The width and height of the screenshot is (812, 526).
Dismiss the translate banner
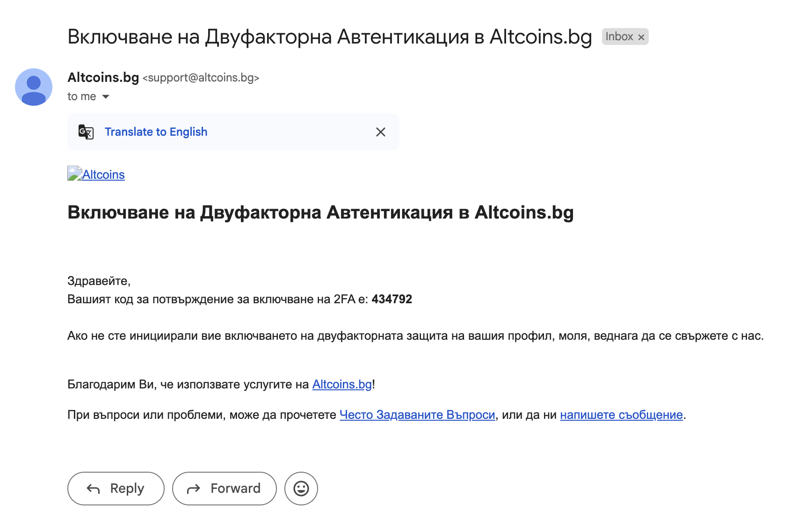[x=381, y=132]
